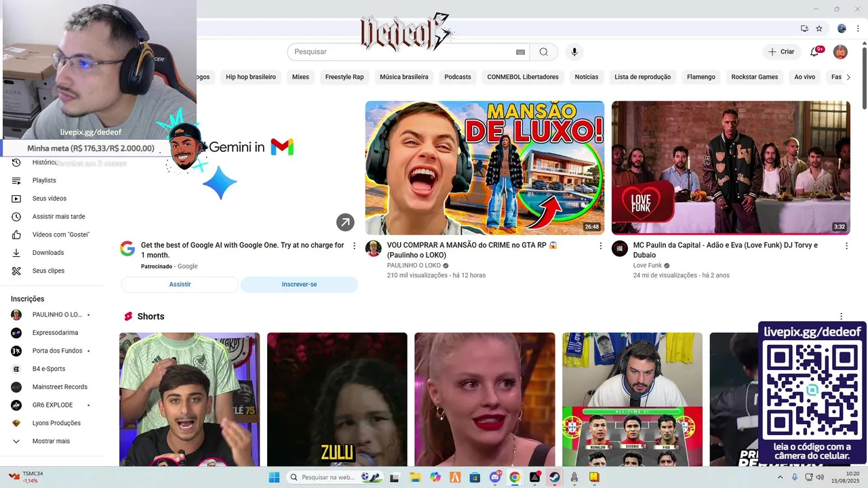Open File Explorer from the taskbar

[415, 477]
